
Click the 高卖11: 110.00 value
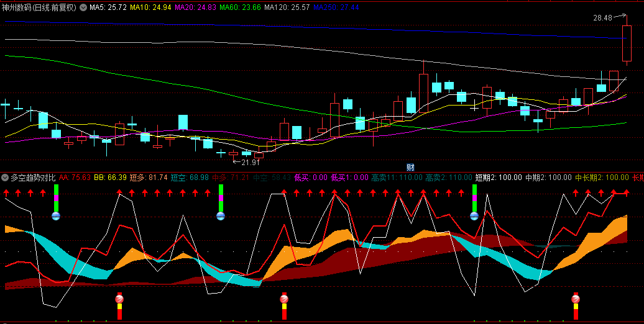click(397, 178)
